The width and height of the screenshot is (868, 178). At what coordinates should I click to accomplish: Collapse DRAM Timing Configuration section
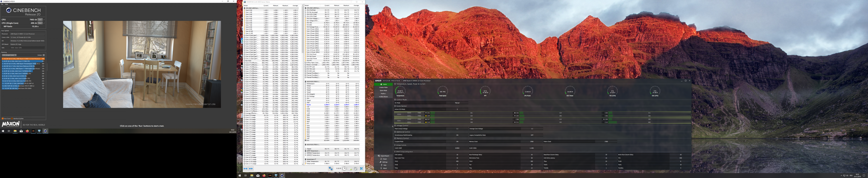click(x=395, y=152)
